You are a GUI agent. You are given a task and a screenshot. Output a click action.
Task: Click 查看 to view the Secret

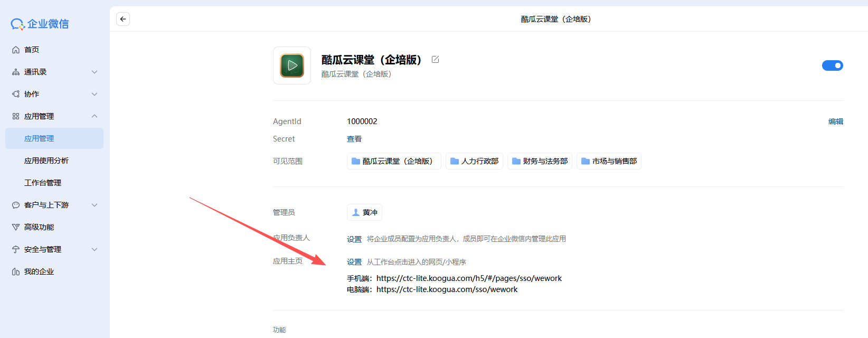[x=354, y=139]
